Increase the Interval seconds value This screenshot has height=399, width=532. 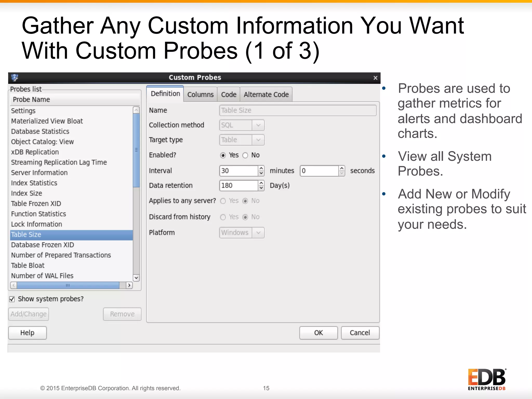point(342,168)
